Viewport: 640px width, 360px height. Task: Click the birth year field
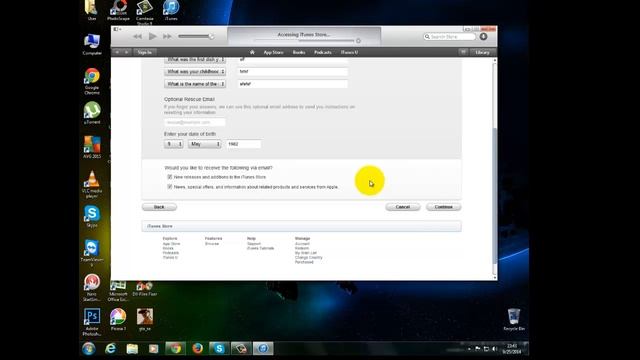[244, 144]
